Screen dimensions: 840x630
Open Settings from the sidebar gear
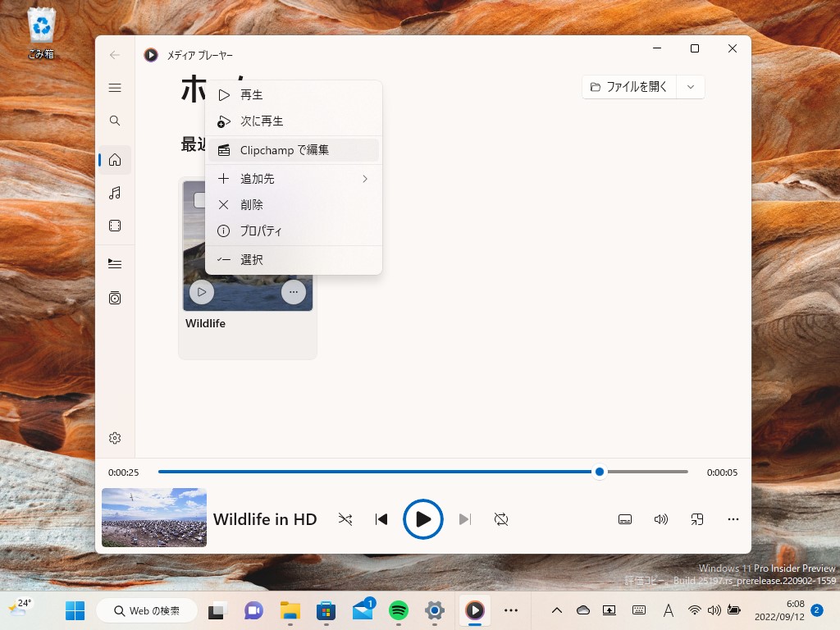pyautogui.click(x=115, y=437)
